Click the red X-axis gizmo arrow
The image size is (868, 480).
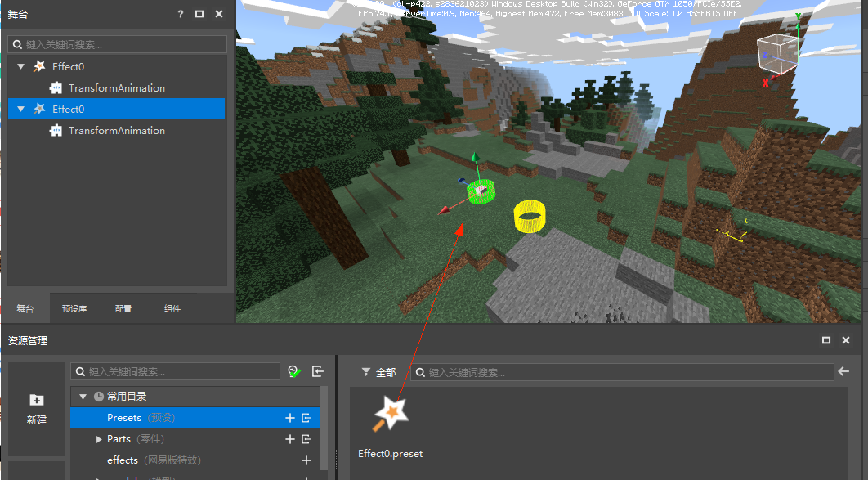click(x=444, y=211)
